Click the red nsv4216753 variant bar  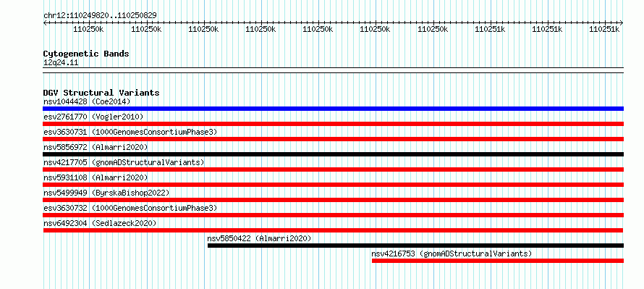click(498, 261)
